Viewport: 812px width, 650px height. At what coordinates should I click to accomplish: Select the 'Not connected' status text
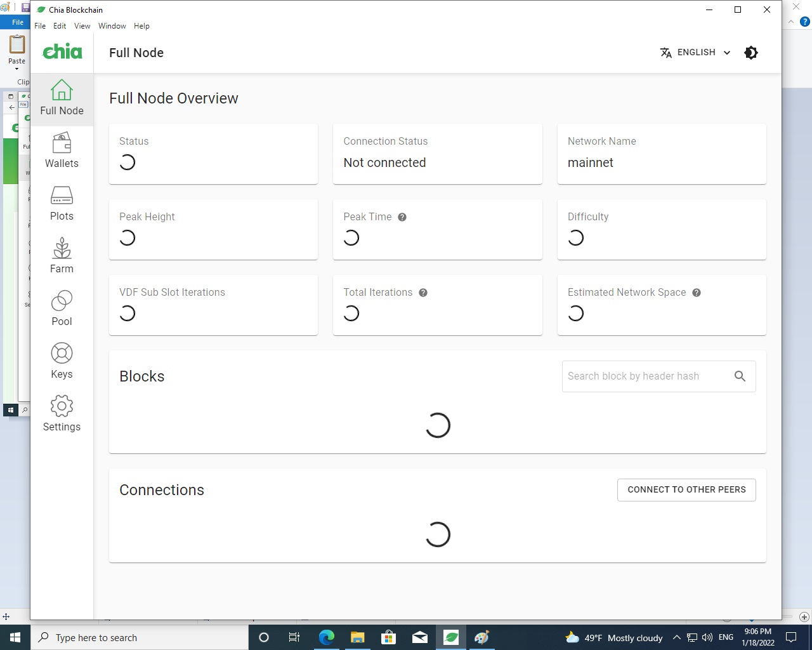384,162
